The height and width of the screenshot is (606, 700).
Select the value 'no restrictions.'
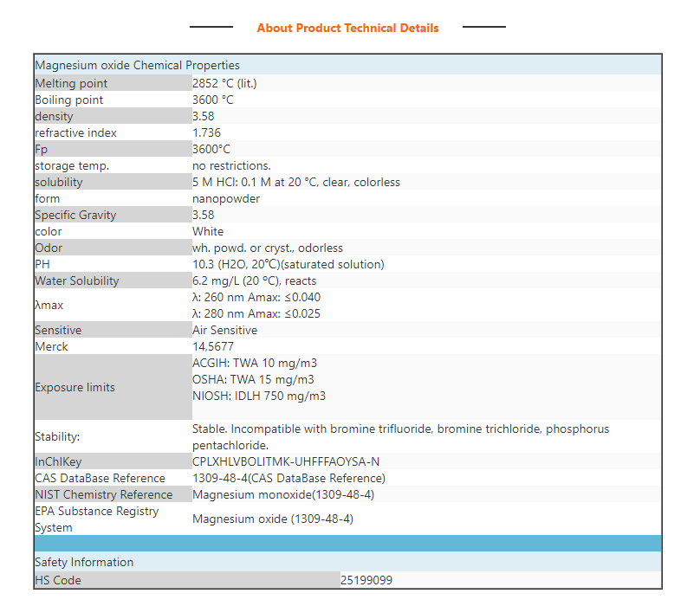tap(231, 166)
